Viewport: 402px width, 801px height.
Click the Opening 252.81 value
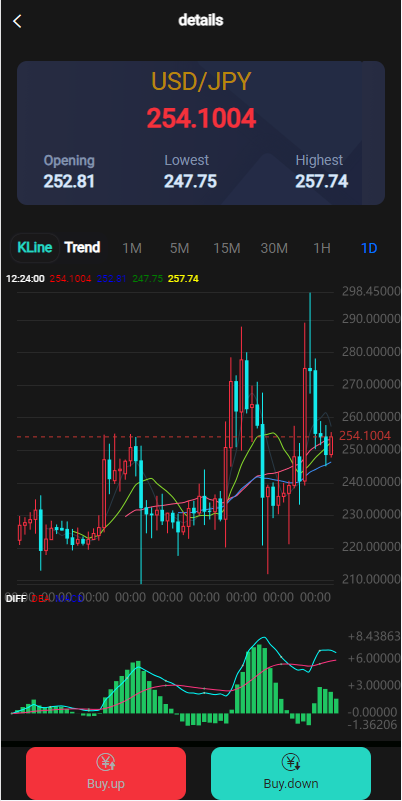click(69, 181)
